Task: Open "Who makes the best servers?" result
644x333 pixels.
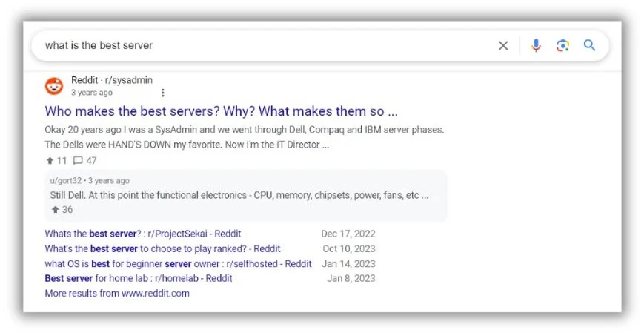Action: tap(221, 111)
